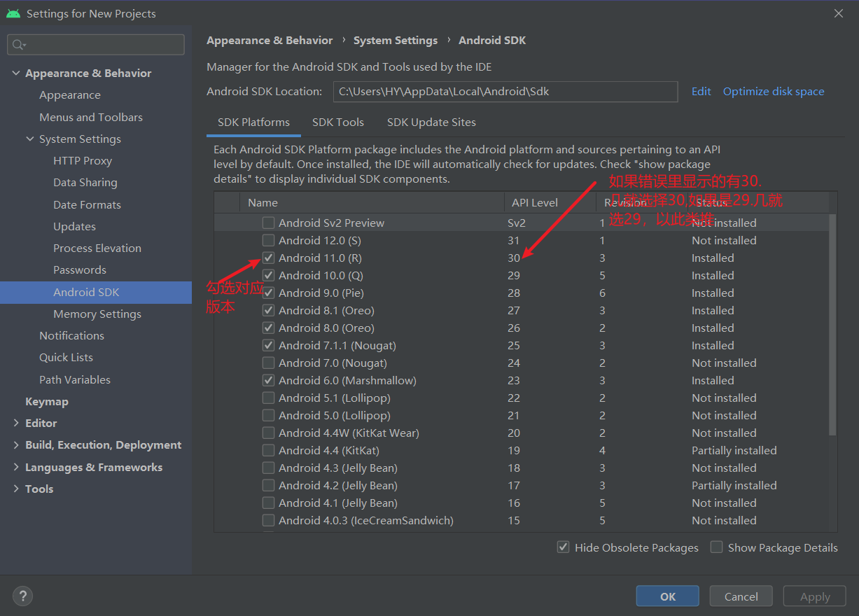The image size is (859, 616).
Task: Open HTTP Proxy settings
Action: (83, 160)
